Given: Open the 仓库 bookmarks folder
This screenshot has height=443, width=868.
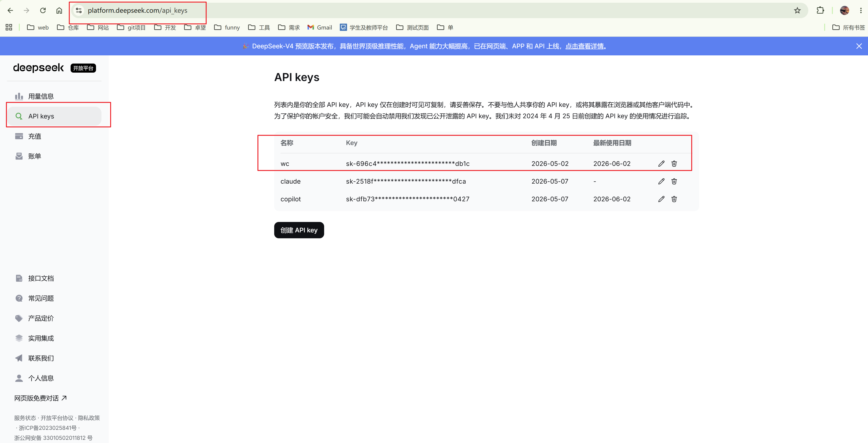Looking at the screenshot, I should point(68,27).
